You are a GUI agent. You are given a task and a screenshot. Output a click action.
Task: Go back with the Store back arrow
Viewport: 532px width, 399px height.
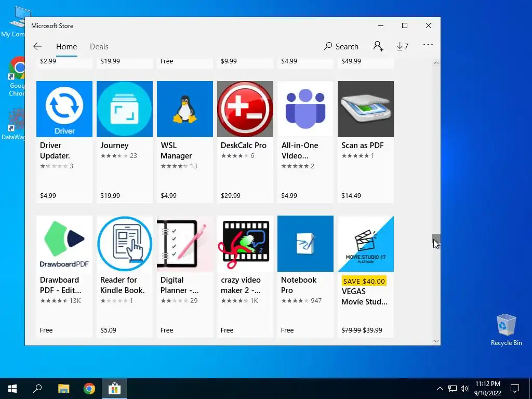(x=37, y=46)
